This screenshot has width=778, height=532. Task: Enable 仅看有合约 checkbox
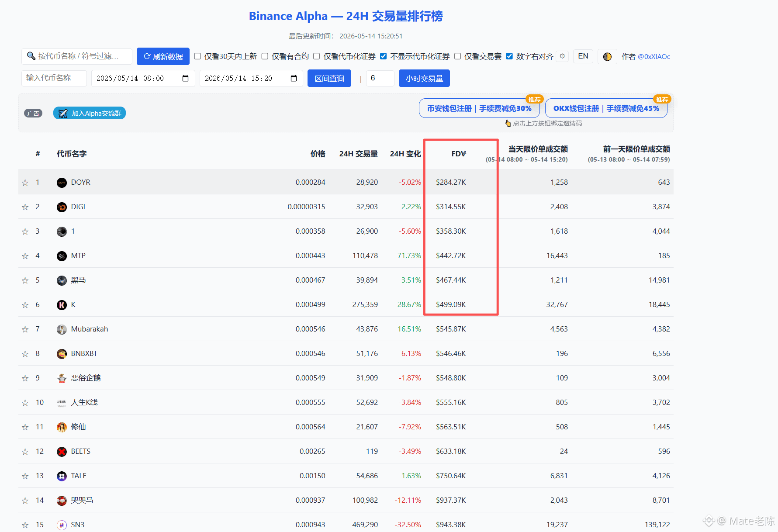click(x=265, y=56)
